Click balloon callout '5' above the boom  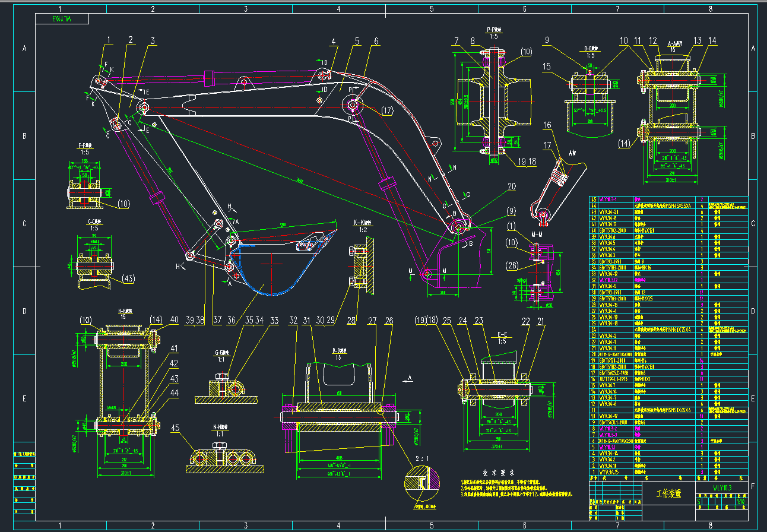coord(357,41)
